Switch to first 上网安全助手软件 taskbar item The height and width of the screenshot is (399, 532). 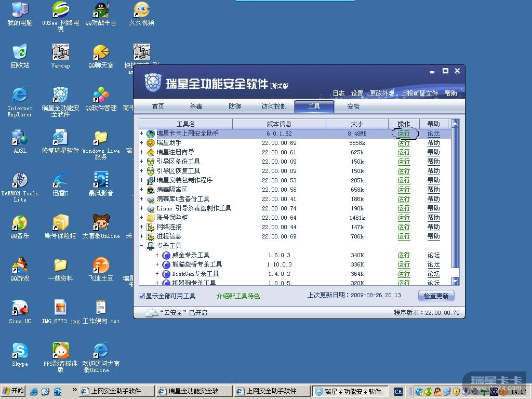click(x=116, y=392)
